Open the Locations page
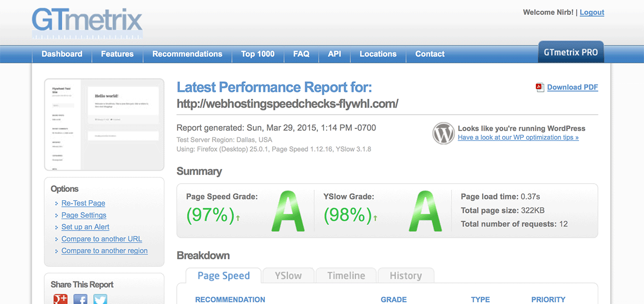Viewport: 644px width, 304px height. pos(378,54)
